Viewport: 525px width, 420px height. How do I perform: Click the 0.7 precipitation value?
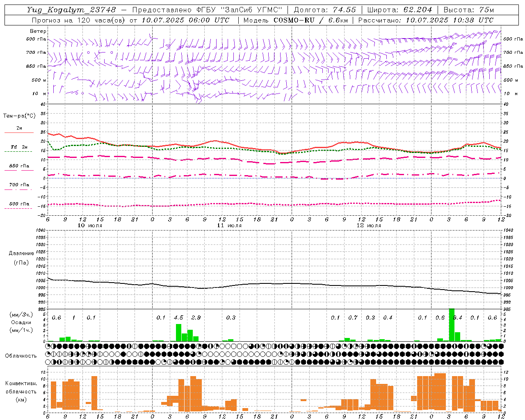[353, 318]
